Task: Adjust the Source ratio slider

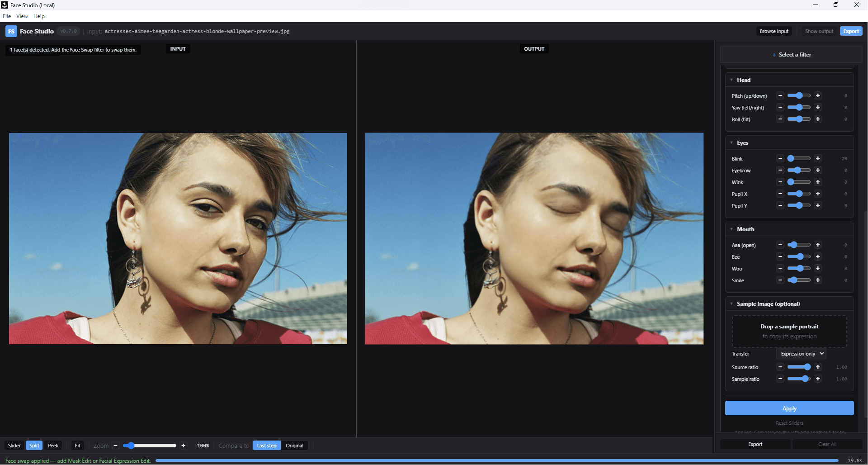Action: tap(799, 367)
